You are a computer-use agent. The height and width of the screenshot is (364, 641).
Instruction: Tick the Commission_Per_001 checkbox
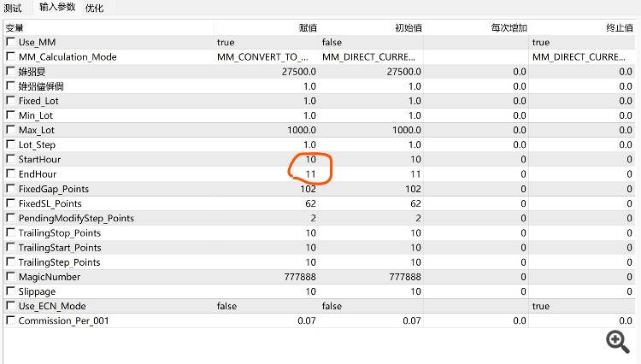click(10, 320)
